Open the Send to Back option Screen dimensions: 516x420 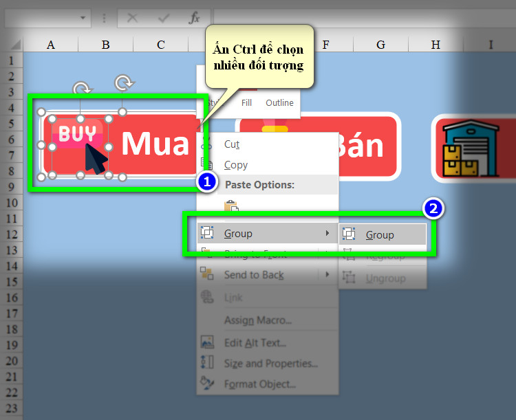coord(268,275)
